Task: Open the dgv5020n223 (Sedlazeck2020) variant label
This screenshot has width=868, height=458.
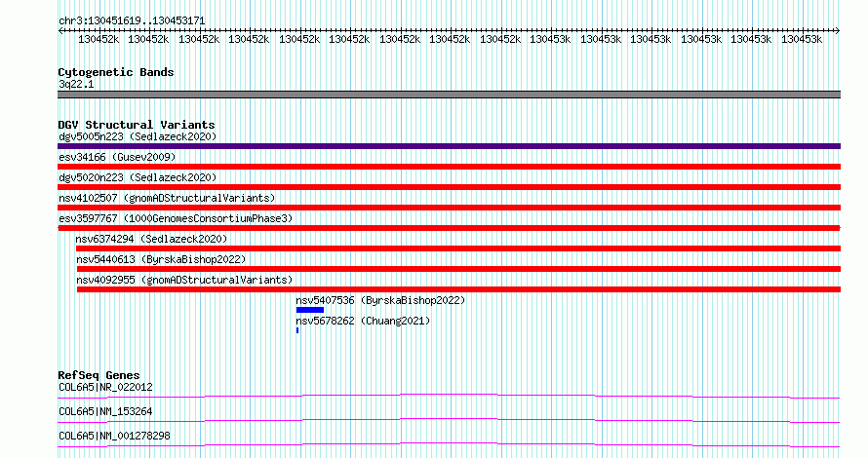Action: [x=138, y=177]
